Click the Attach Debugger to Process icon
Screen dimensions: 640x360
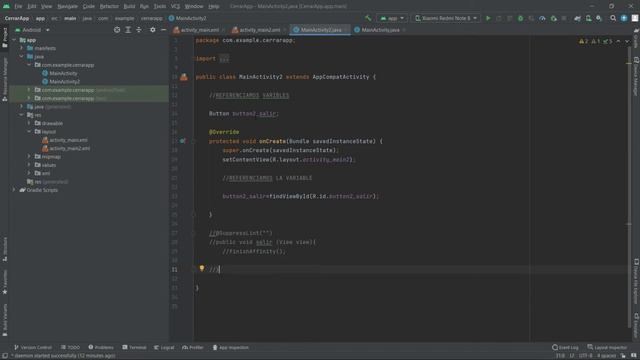pos(553,18)
